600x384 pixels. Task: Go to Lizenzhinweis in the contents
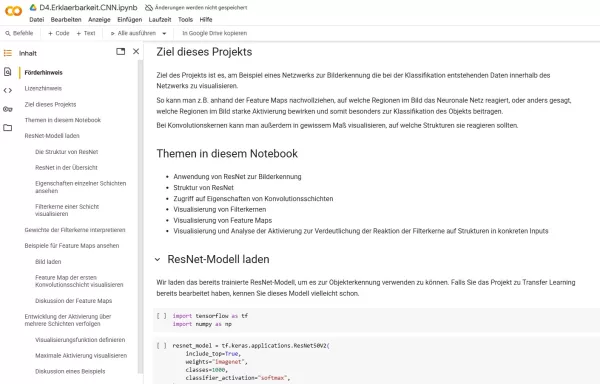[x=43, y=88]
